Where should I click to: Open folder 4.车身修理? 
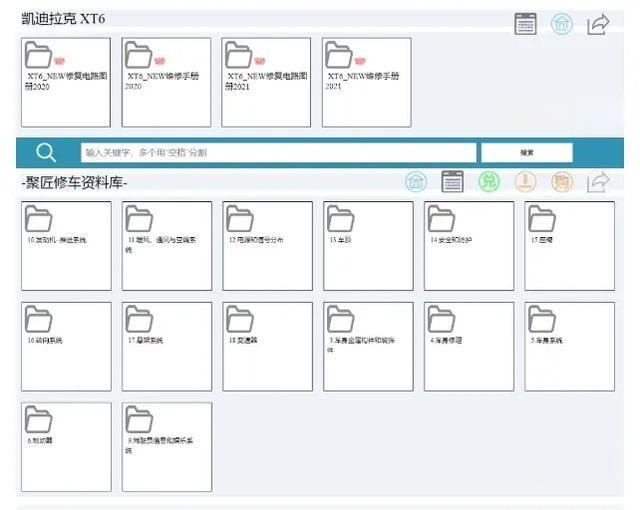coord(469,346)
